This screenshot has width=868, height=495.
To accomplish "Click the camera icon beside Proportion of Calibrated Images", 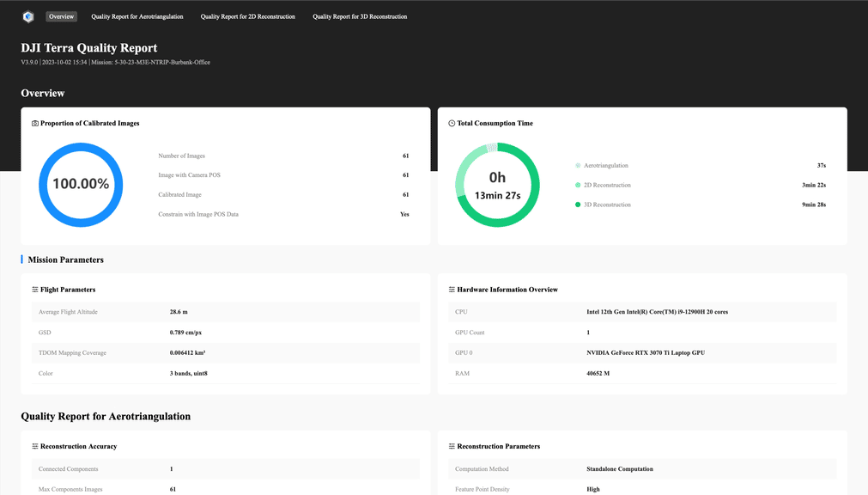I will (35, 124).
